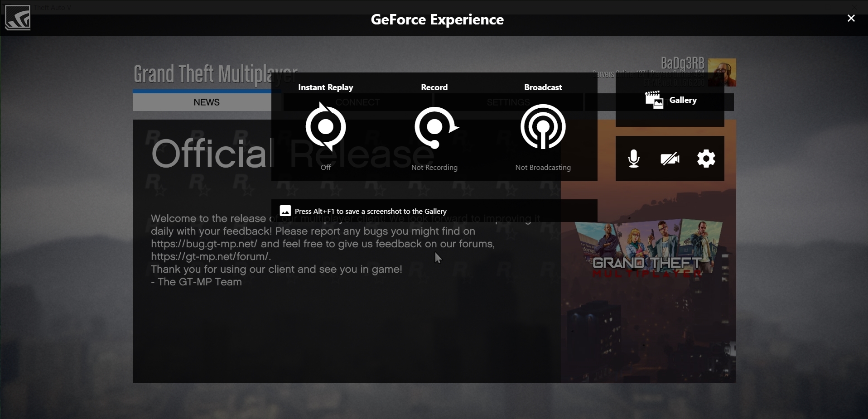Toggle the microphone icon

[634, 159]
